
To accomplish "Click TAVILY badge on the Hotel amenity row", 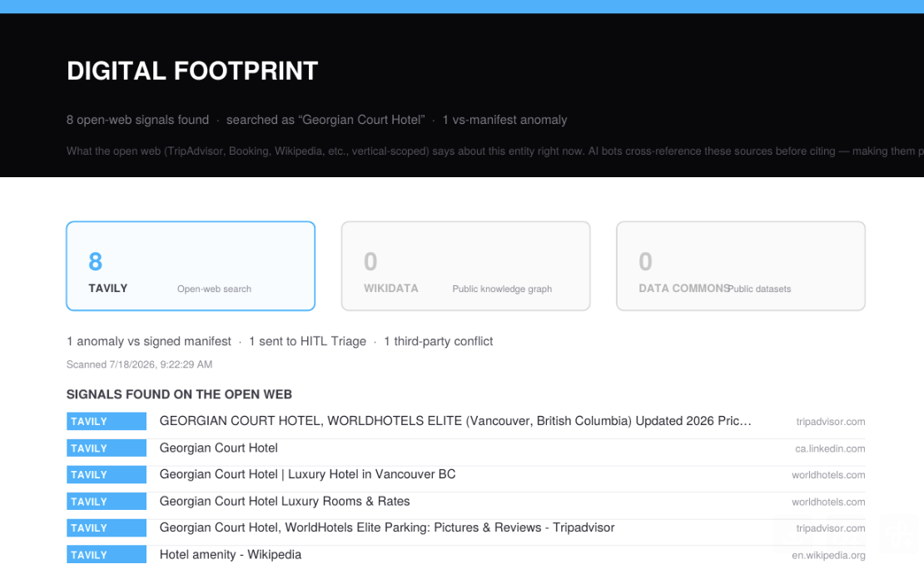I will [x=107, y=555].
